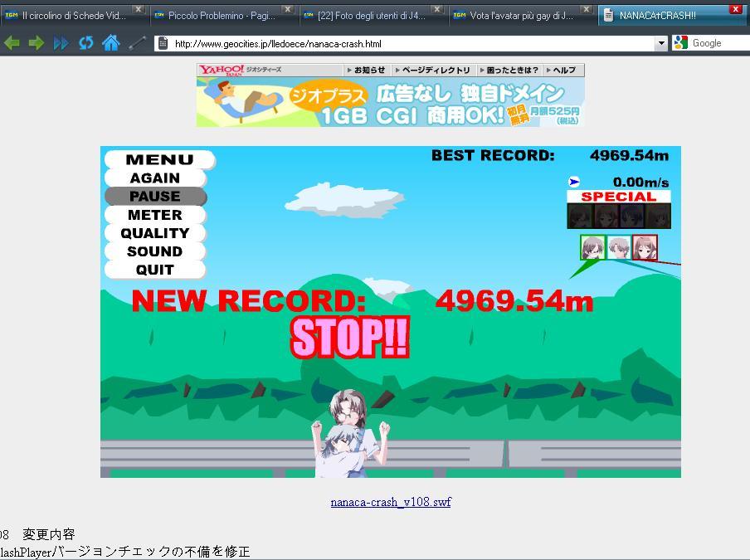The image size is (750, 560).
Task: Click the game's MENU button
Action: point(160,160)
